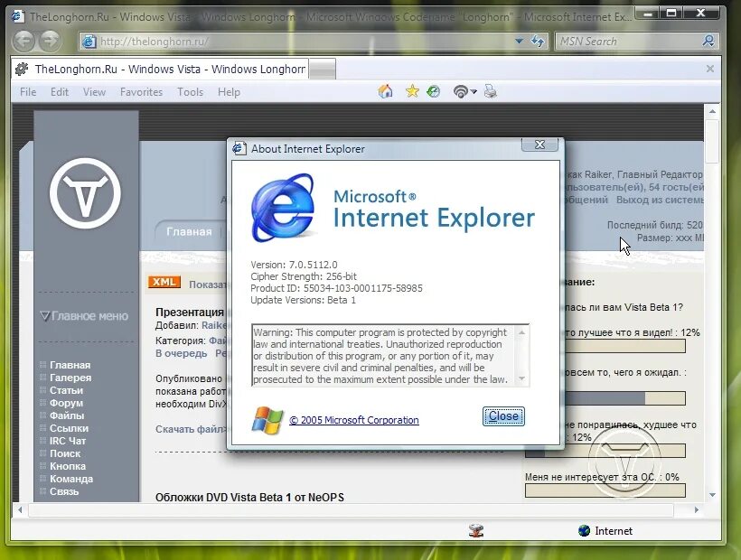741x560 pixels.
Task: Open the Favorites menu
Action: (141, 92)
